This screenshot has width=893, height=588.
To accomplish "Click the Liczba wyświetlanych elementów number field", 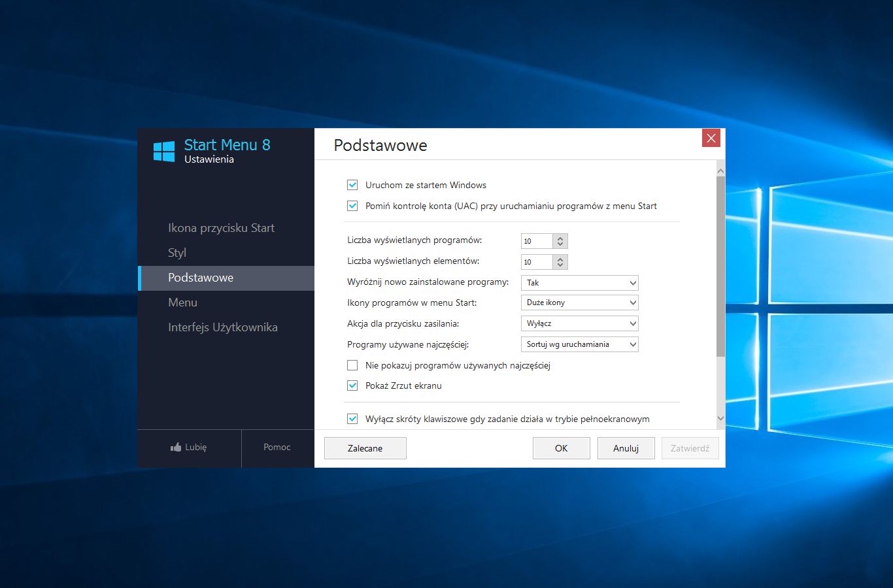I will point(537,262).
